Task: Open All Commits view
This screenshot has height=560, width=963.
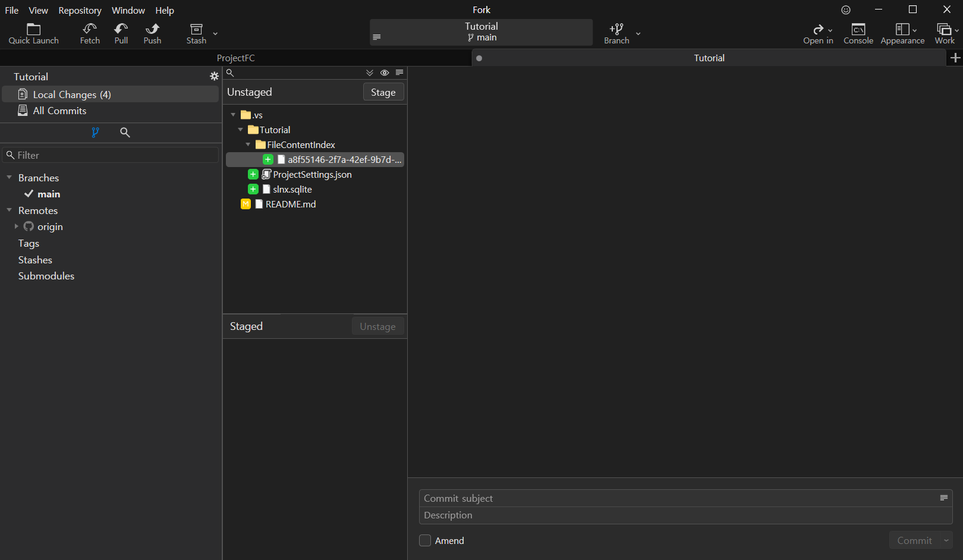Action: coord(111,111)
